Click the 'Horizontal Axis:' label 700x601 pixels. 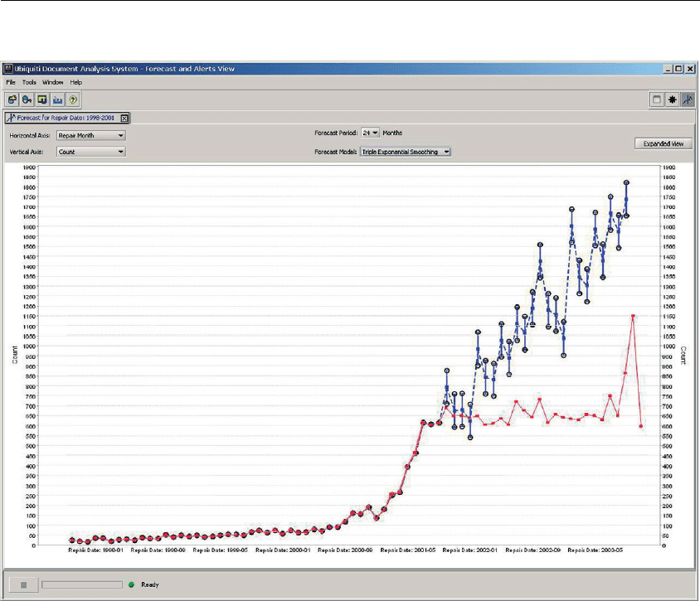coord(30,135)
